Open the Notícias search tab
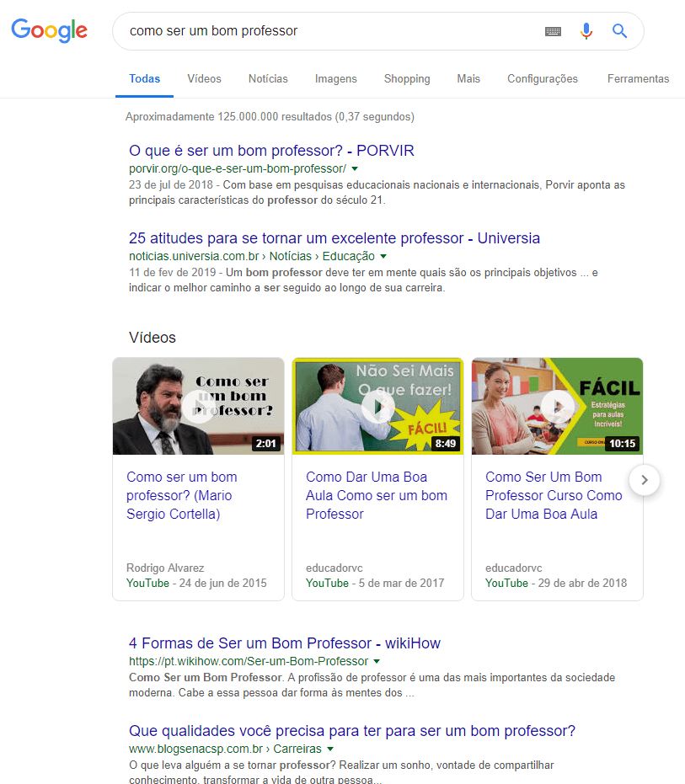The width and height of the screenshot is (685, 784). pyautogui.click(x=267, y=78)
